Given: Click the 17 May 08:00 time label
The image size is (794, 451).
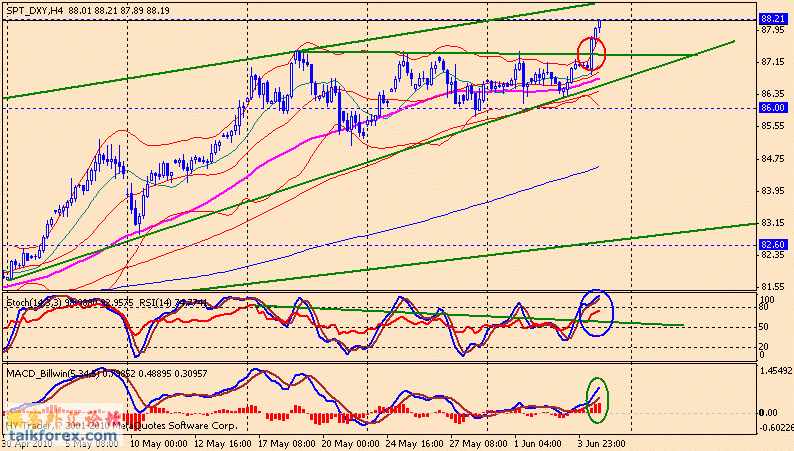Looking at the screenshot, I should pos(287,444).
